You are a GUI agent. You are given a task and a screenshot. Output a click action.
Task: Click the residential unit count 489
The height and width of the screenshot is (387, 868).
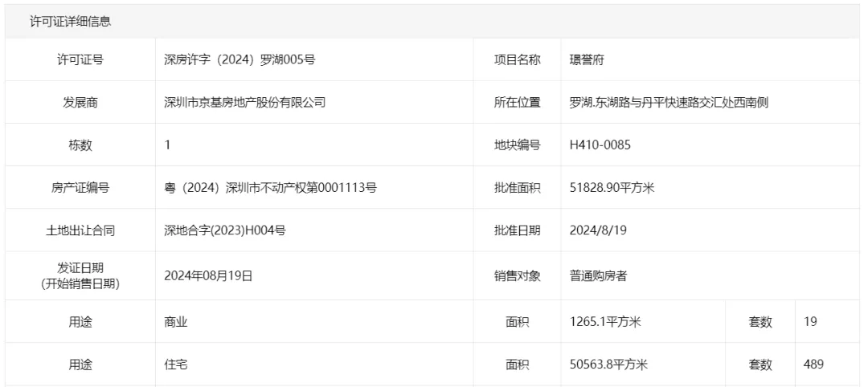pos(813,365)
